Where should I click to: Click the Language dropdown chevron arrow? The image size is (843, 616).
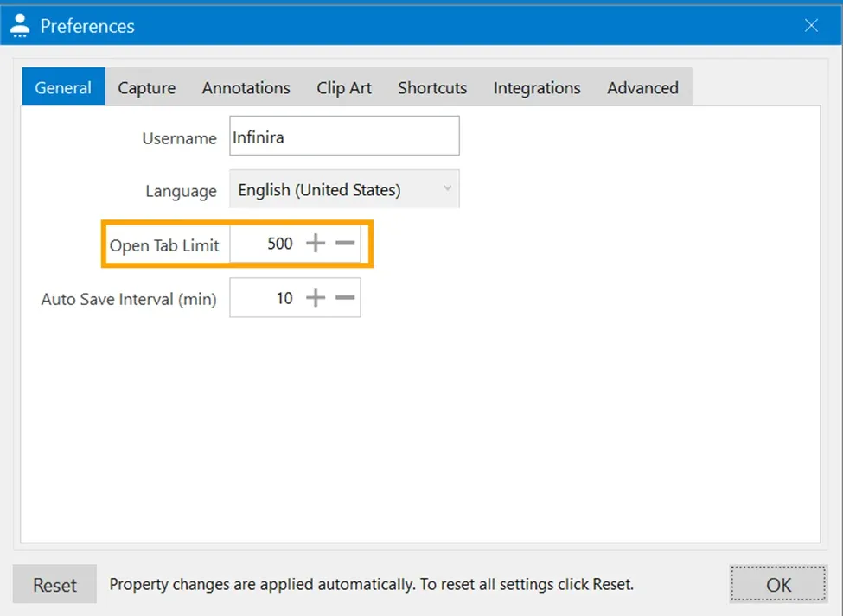(x=447, y=188)
